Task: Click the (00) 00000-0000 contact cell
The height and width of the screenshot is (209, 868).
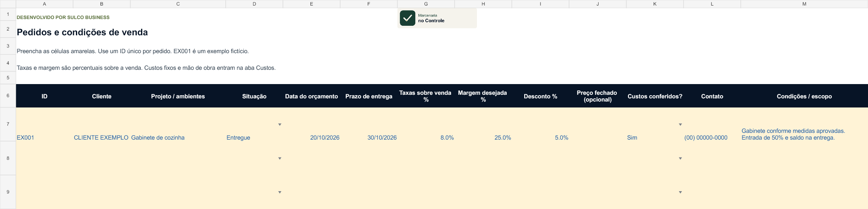Action: click(712, 125)
